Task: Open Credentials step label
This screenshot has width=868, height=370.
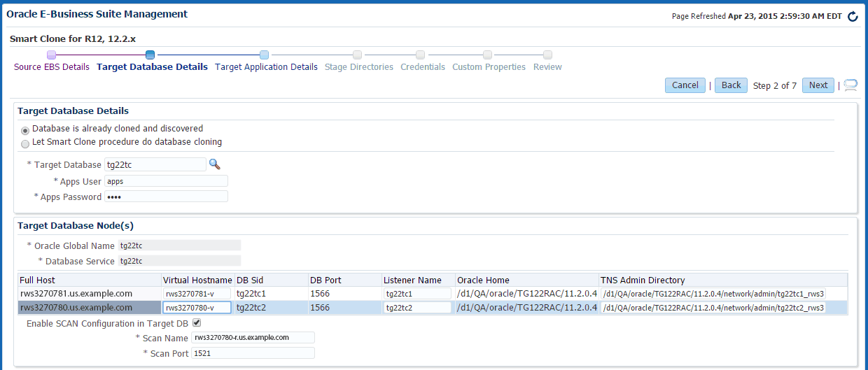Action: (x=423, y=67)
